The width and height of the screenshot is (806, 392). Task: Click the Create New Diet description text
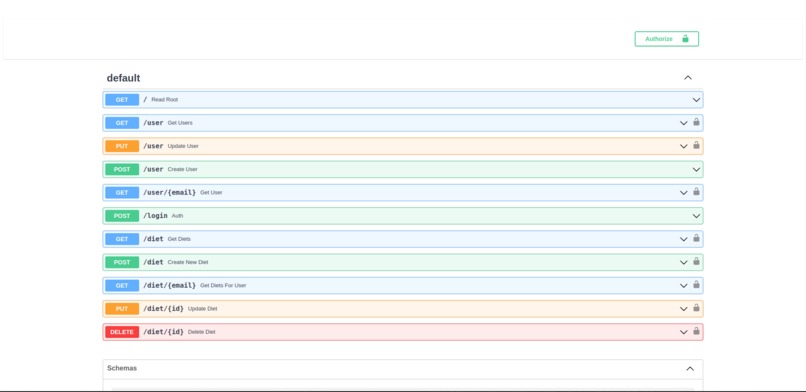(188, 263)
